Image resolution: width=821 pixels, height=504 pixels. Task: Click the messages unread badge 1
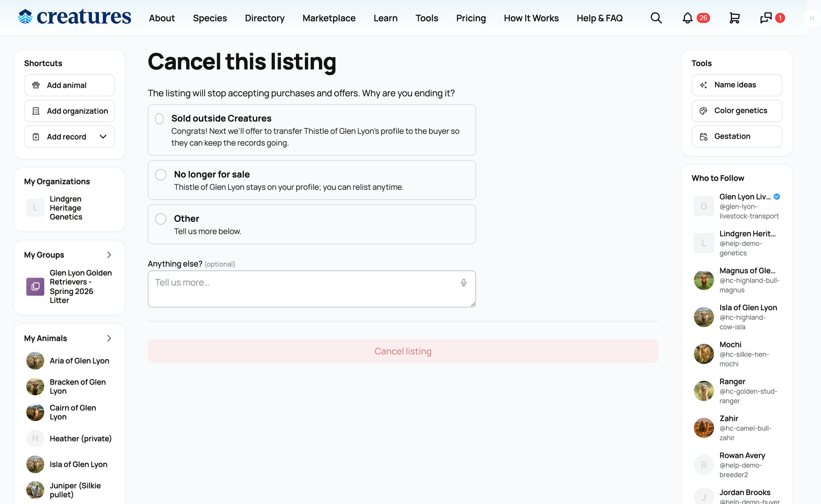[780, 18]
